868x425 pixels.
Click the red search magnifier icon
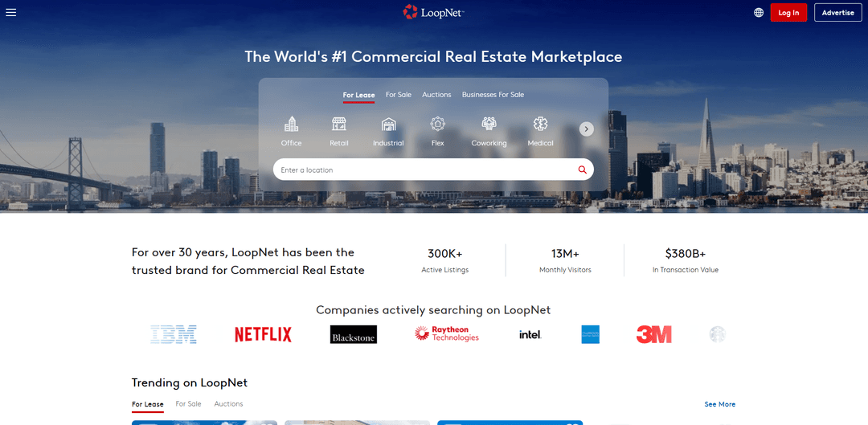(x=583, y=170)
